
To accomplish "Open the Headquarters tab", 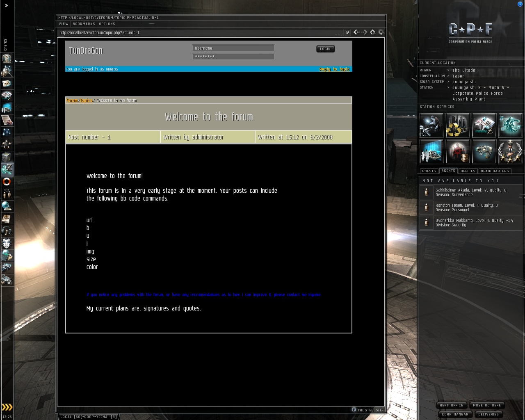I will (495, 171).
